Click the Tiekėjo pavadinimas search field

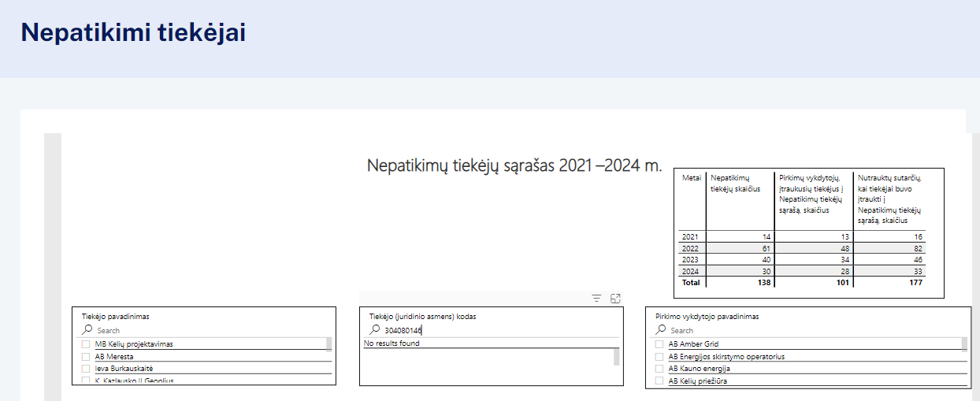205,331
